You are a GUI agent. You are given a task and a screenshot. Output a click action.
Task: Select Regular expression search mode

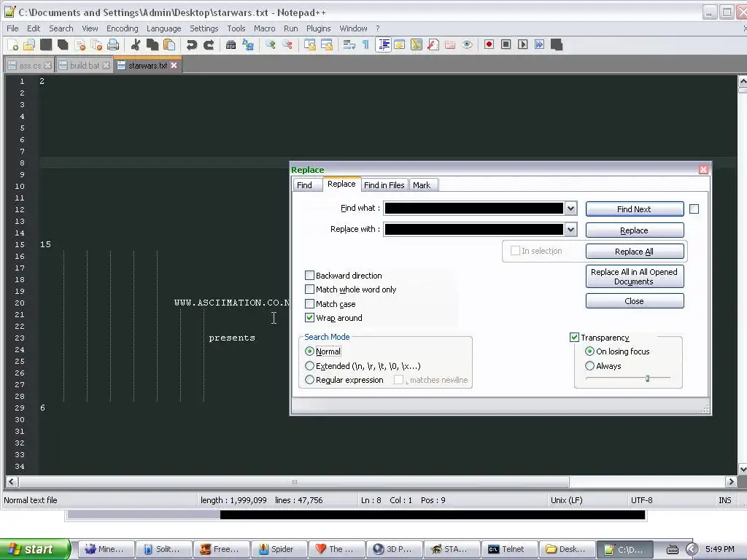point(309,380)
